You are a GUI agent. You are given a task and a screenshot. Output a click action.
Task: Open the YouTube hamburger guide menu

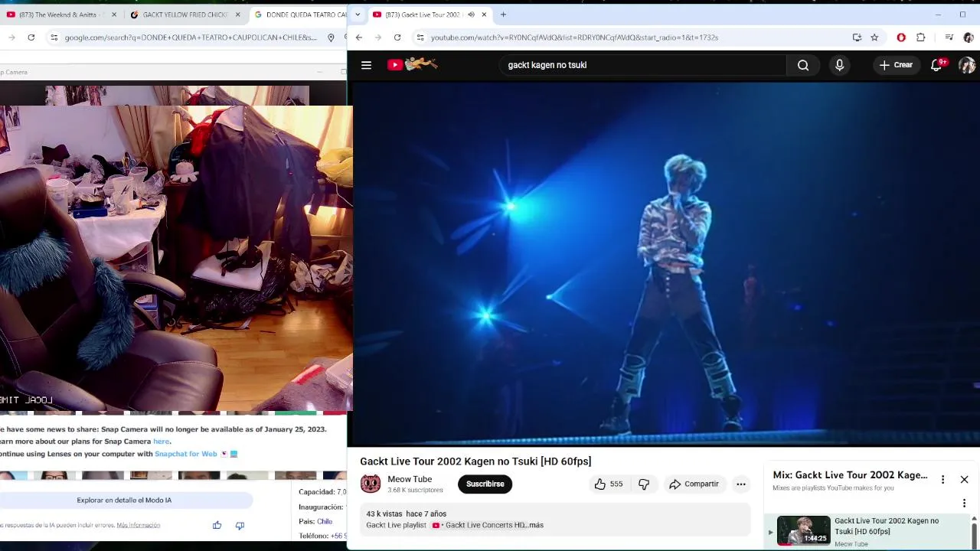point(366,65)
